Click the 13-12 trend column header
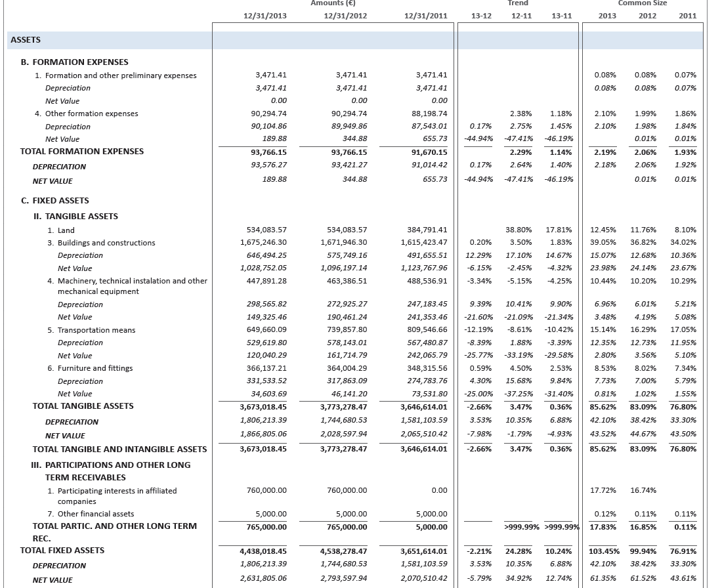Image resolution: width=720 pixels, height=588 pixels. click(x=481, y=16)
